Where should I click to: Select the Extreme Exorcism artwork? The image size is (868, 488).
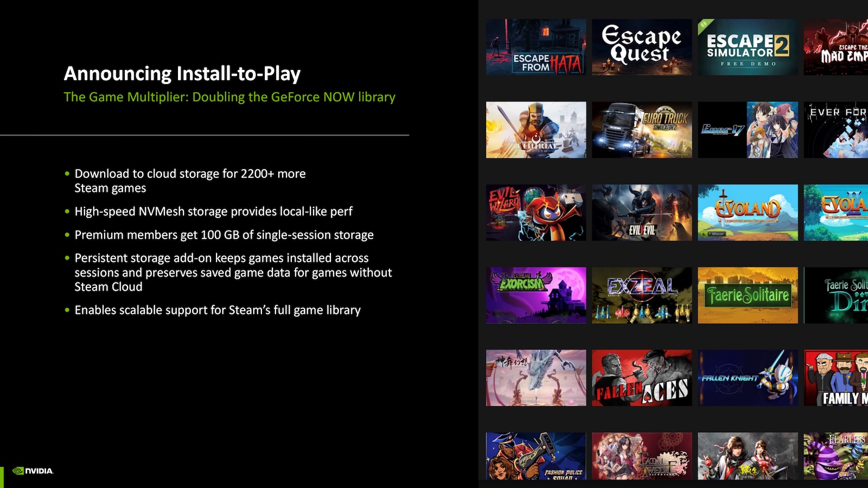click(x=536, y=295)
